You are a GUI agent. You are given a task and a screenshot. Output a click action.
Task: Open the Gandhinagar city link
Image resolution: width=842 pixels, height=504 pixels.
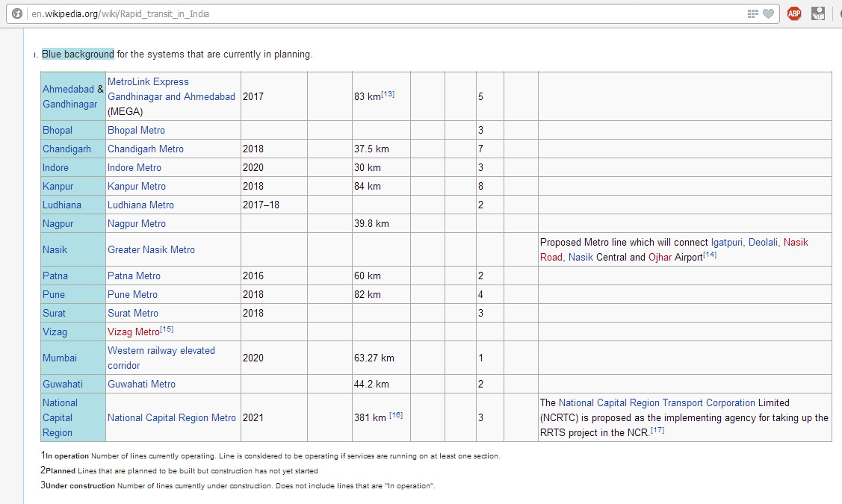tap(69, 104)
